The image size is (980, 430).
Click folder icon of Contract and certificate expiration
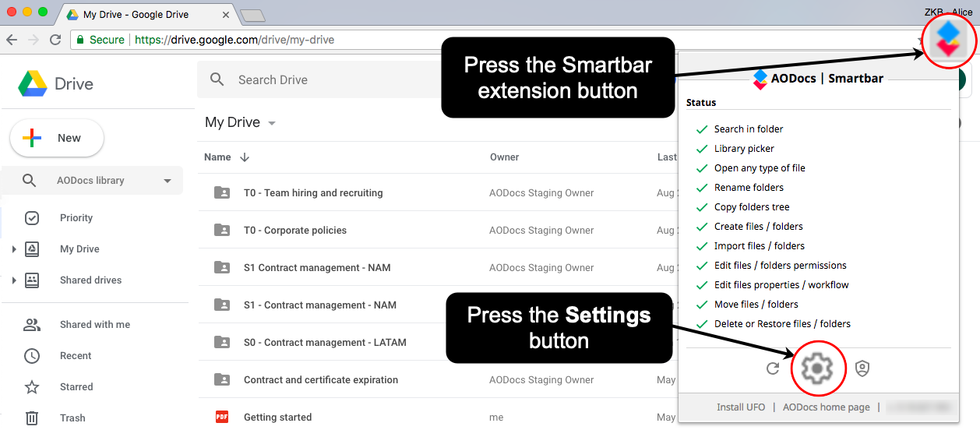click(x=222, y=380)
